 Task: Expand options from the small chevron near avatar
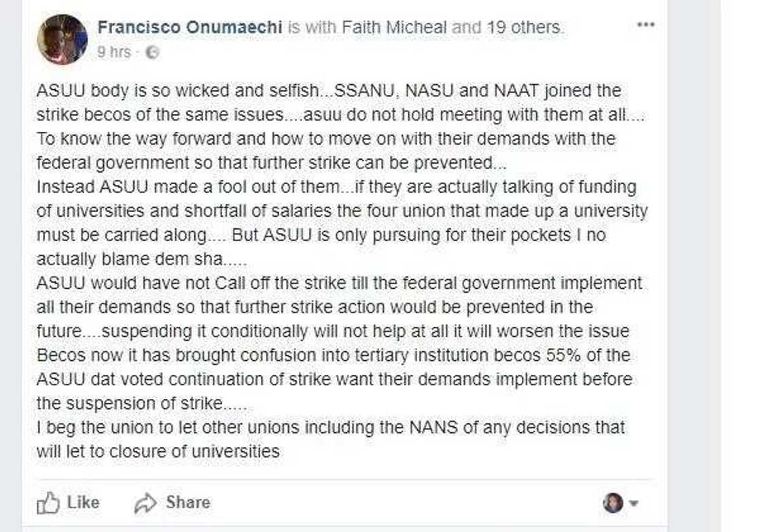pyautogui.click(x=633, y=504)
